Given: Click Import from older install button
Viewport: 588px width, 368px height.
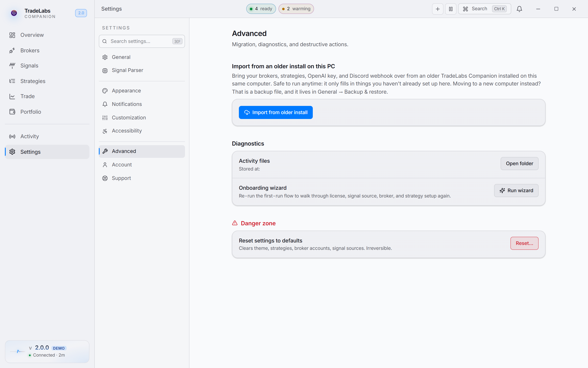Looking at the screenshot, I should click(276, 112).
